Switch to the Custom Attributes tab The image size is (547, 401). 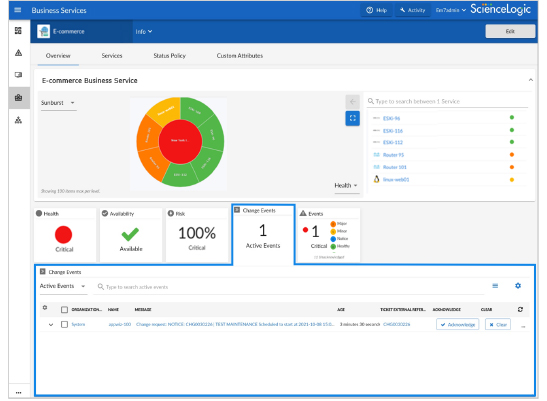[x=240, y=55]
